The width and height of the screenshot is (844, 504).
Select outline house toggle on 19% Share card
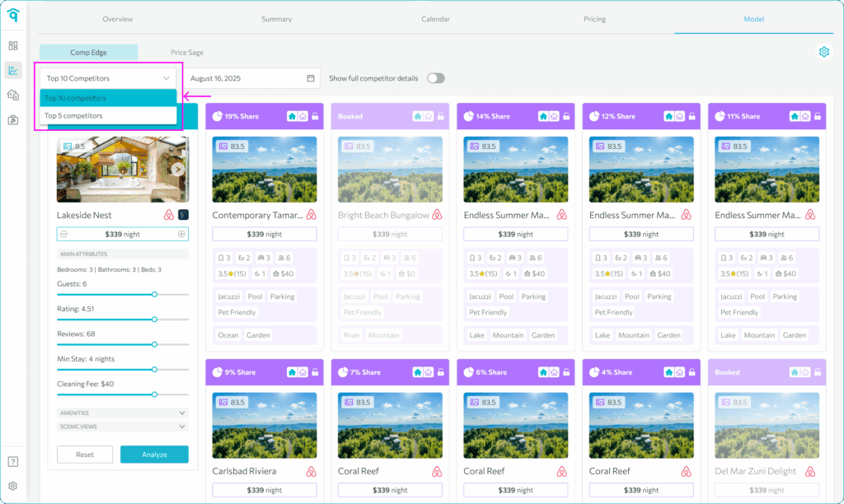click(303, 116)
